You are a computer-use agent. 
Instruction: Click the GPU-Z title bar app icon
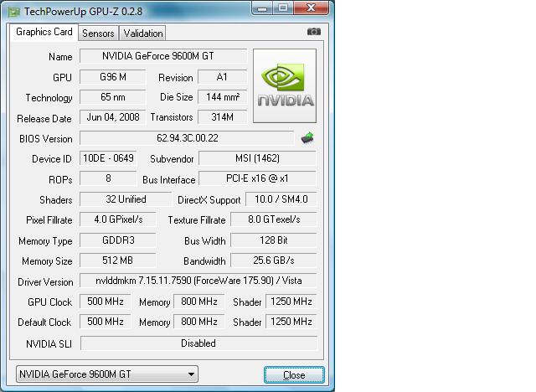[14, 12]
